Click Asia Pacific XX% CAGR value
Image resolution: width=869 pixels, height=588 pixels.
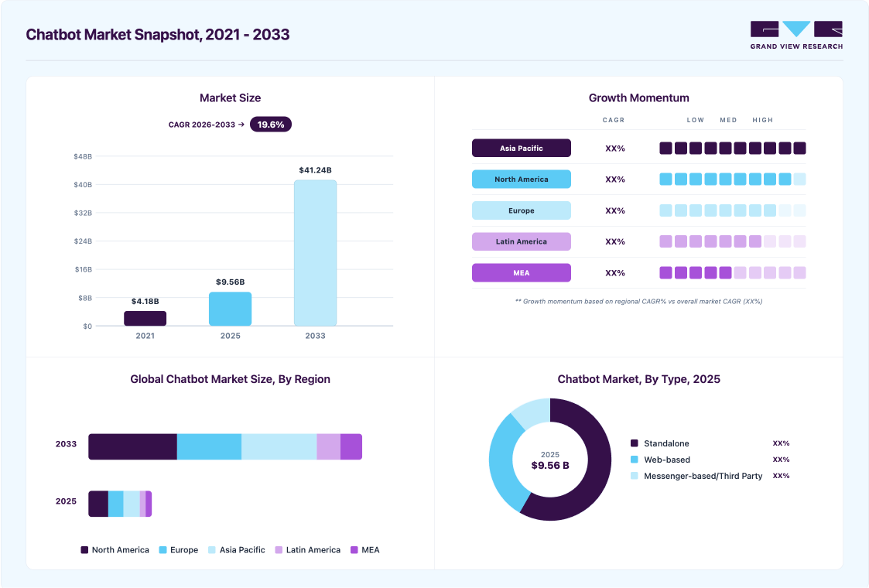coord(614,149)
